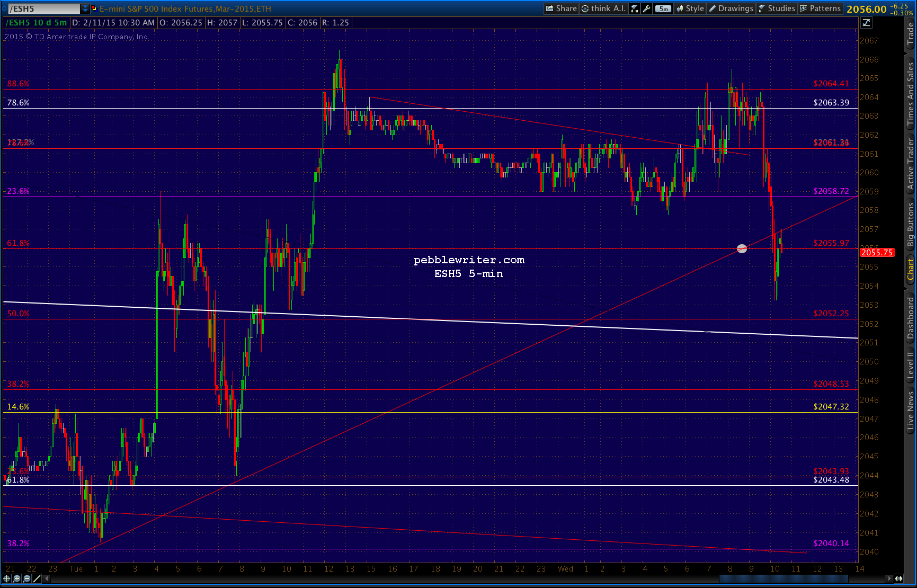Screen dimensions: 917x588
Task: Click the $2040.14 Fibonacci level label
Action: pos(831,544)
